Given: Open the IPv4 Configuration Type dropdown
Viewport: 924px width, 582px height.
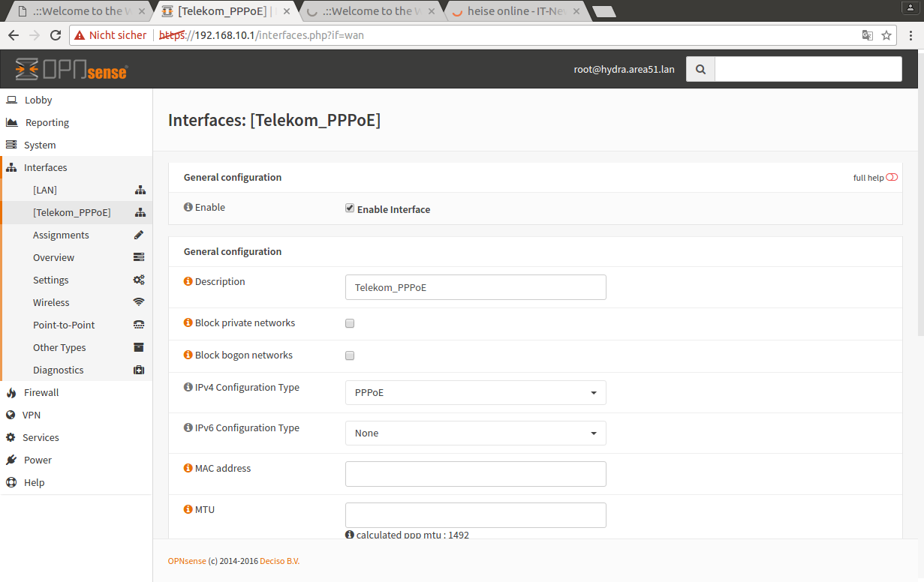Looking at the screenshot, I should [476, 392].
